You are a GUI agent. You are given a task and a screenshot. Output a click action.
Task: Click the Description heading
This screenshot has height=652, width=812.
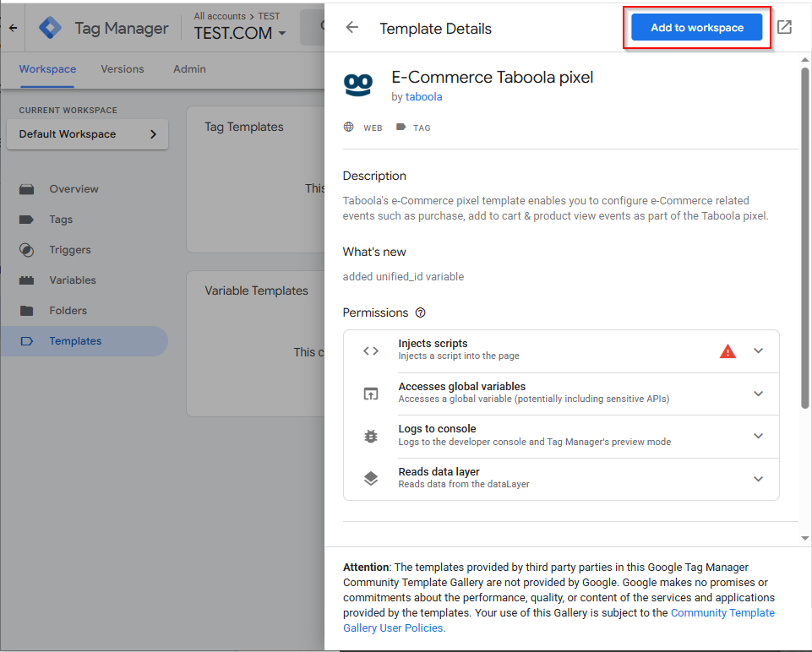[374, 176]
